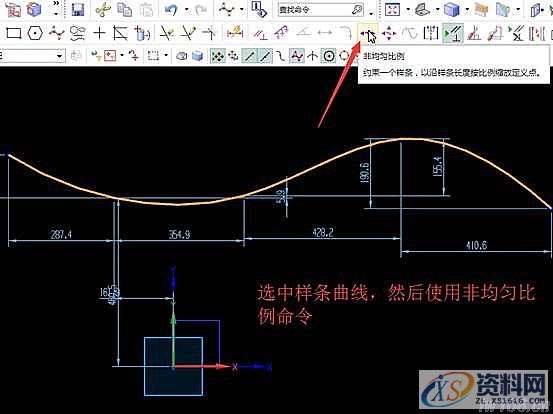Select the Project Curve cylinder icon

(x=142, y=34)
